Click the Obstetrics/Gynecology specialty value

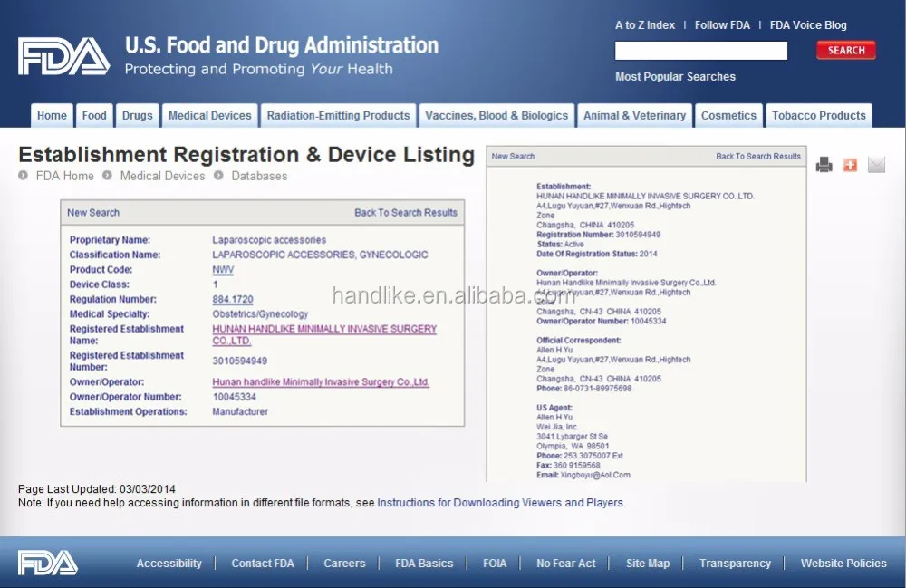(260, 314)
